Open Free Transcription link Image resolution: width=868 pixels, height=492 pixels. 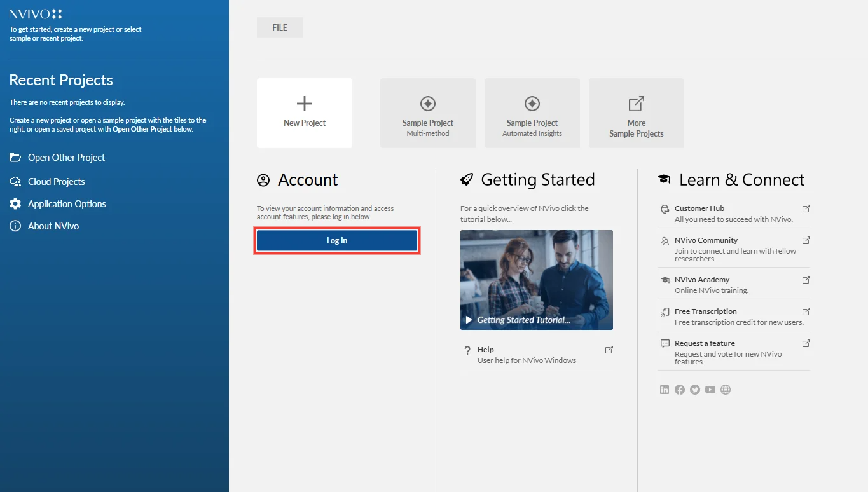734,317
